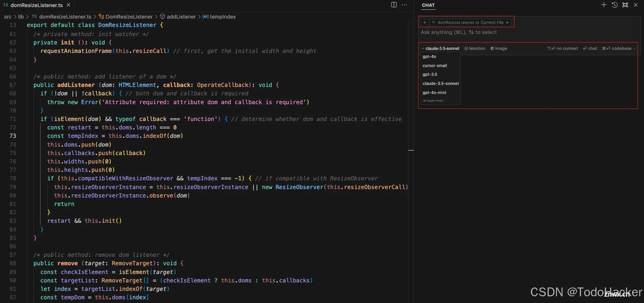Image resolution: width=644 pixels, height=303 pixels.
Task: Close the chat panel
Action: 636,5
